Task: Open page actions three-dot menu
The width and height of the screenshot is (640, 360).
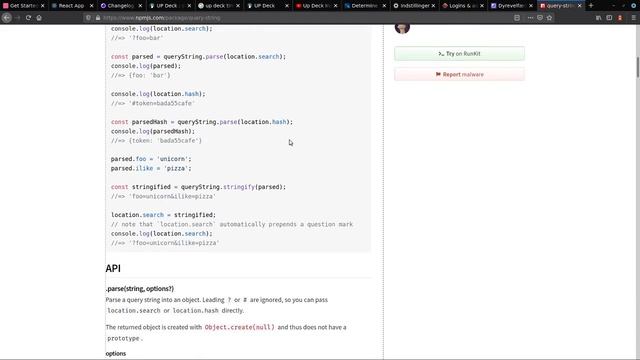Action: [530, 18]
